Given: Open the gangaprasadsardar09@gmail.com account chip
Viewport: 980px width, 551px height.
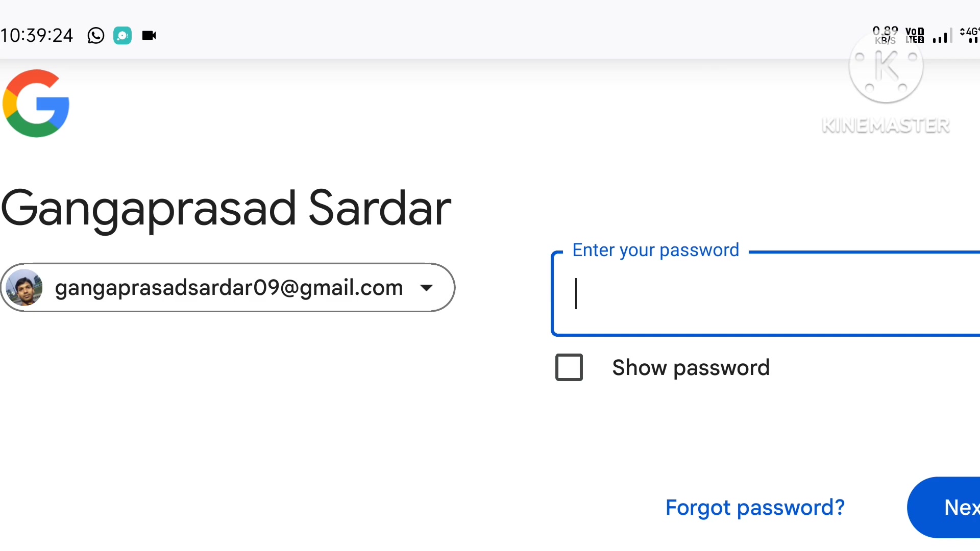Looking at the screenshot, I should (228, 288).
